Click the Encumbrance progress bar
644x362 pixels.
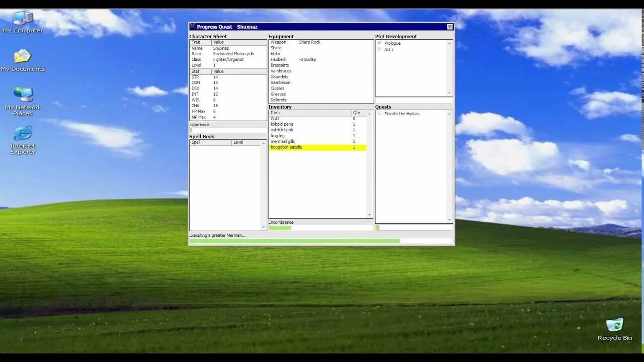click(x=320, y=228)
